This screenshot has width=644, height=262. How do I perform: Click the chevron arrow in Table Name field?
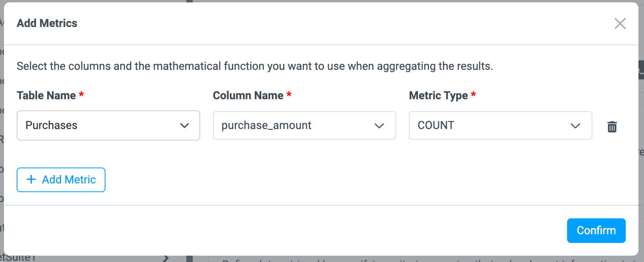[x=184, y=125]
